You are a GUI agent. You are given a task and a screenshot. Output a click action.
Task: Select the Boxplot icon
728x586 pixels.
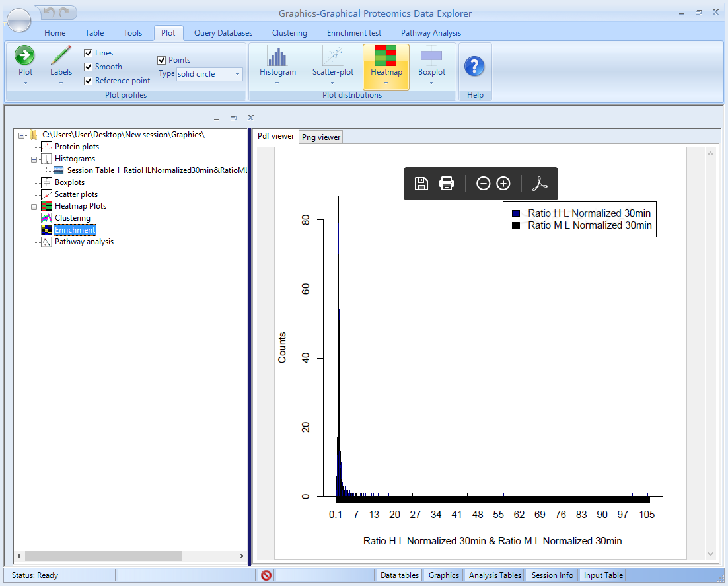431,55
